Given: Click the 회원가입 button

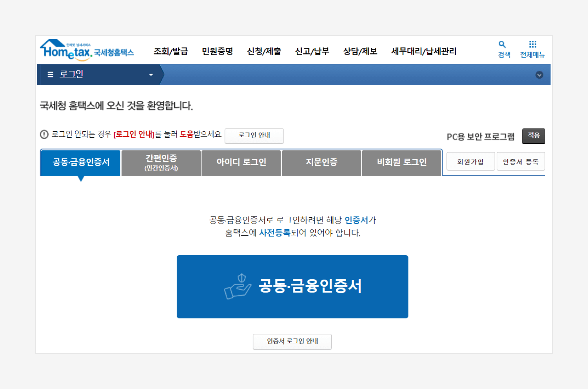Looking at the screenshot, I should pos(470,161).
